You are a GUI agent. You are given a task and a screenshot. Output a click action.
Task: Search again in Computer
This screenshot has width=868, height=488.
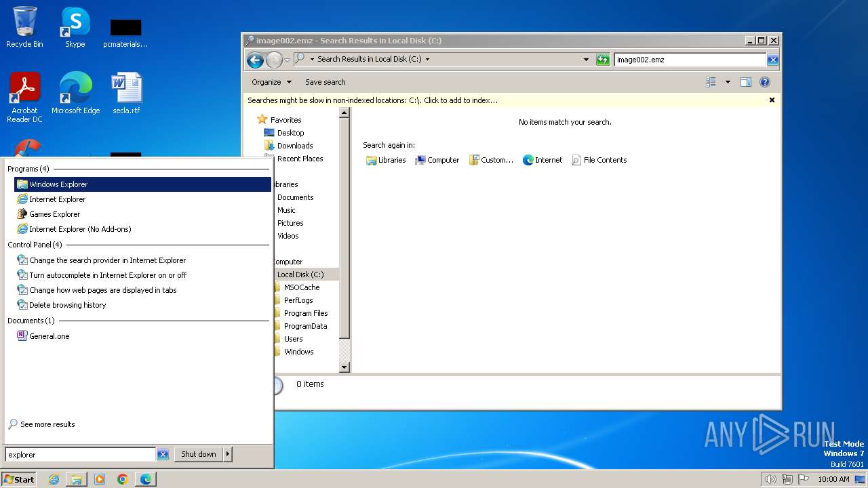(437, 160)
